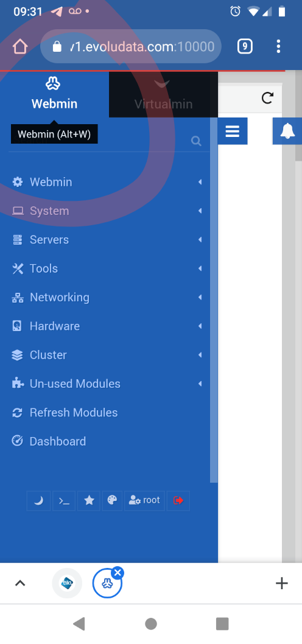
Task: Toggle the hamburger navigation menu button
Action: (x=233, y=131)
